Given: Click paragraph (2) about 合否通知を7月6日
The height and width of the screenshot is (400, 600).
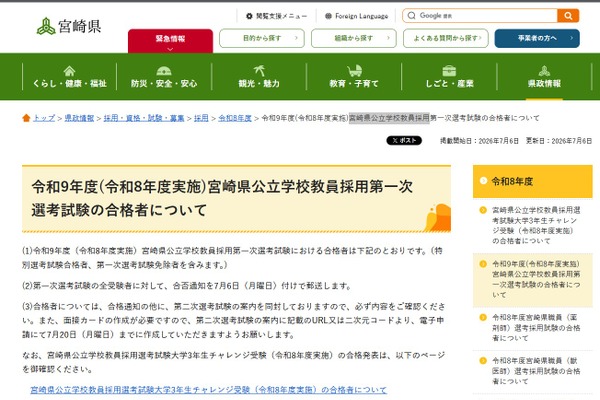Looking at the screenshot, I should click(x=186, y=286).
